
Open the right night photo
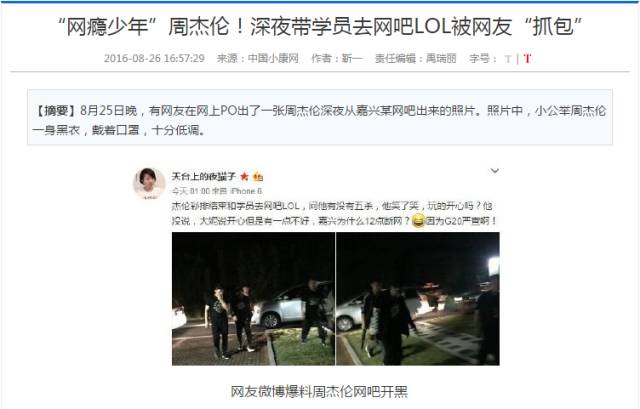(418, 299)
